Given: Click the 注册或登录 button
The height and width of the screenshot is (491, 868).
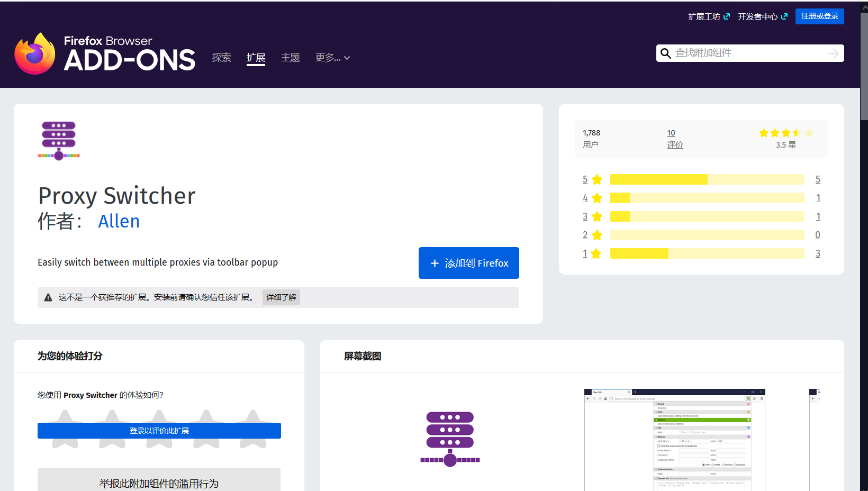Looking at the screenshot, I should click(820, 16).
